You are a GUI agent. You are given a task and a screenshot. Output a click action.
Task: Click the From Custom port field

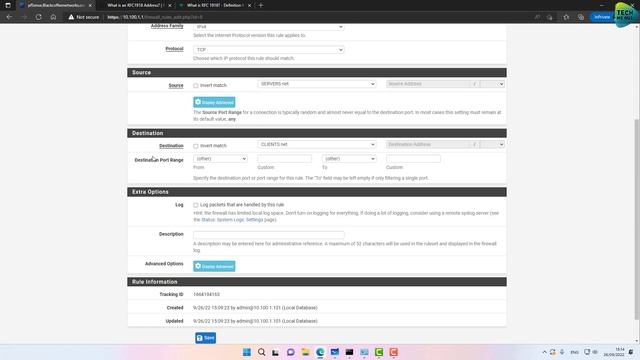click(284, 159)
